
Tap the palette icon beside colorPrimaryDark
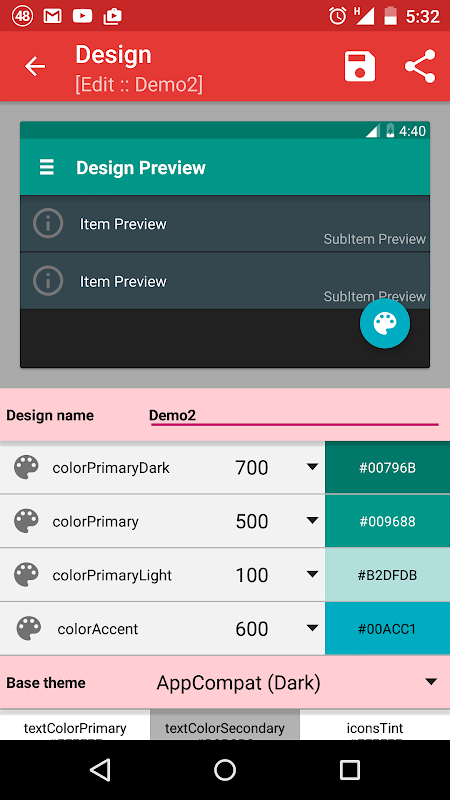tap(26, 467)
